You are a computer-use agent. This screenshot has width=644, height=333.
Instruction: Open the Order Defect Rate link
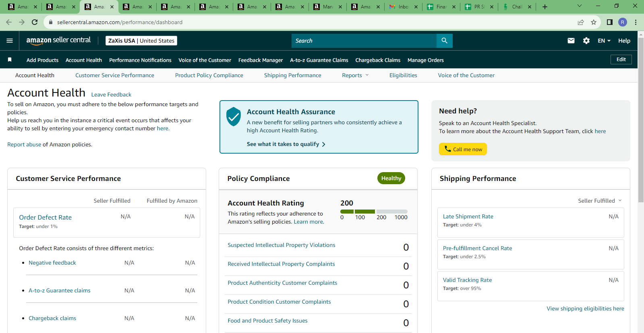click(45, 217)
